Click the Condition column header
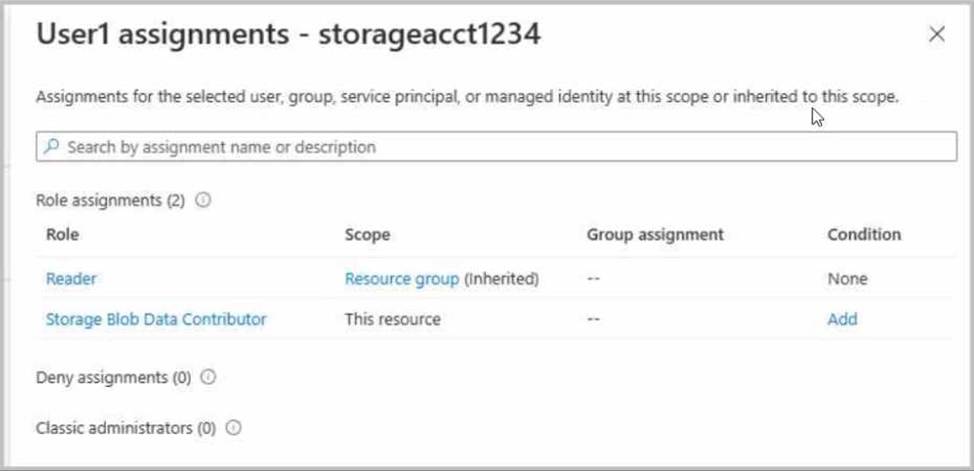This screenshot has width=974, height=471. [864, 235]
